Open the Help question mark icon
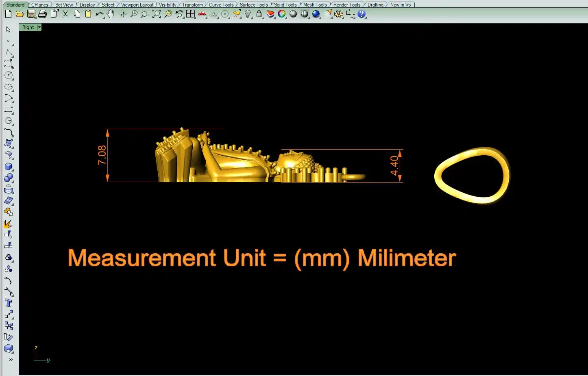 (x=362, y=14)
